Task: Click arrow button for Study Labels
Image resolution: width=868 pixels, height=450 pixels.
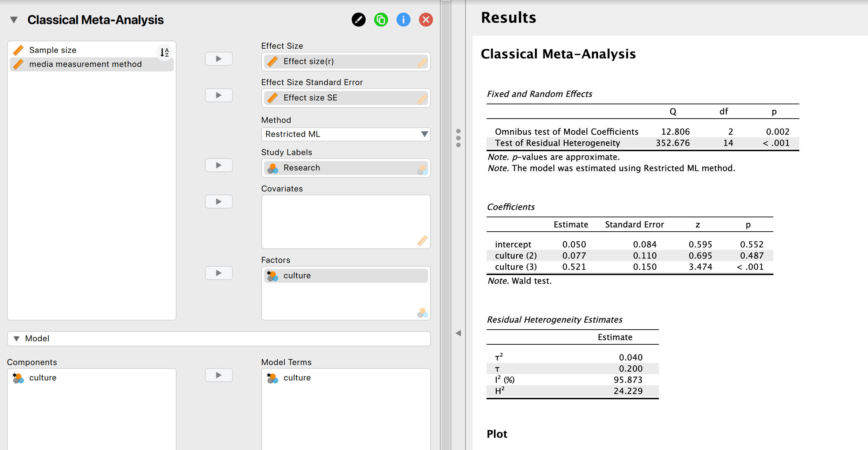Action: pos(219,165)
